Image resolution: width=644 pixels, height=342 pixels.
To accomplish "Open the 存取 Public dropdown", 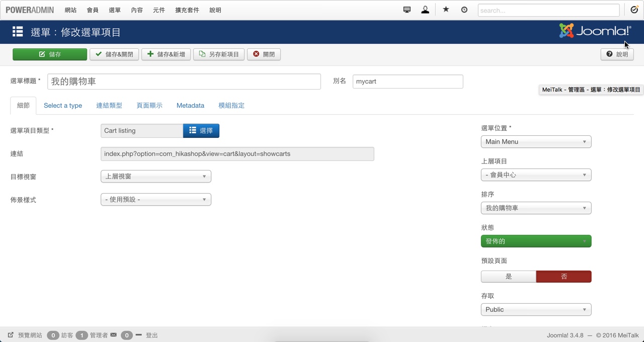I will 536,310.
